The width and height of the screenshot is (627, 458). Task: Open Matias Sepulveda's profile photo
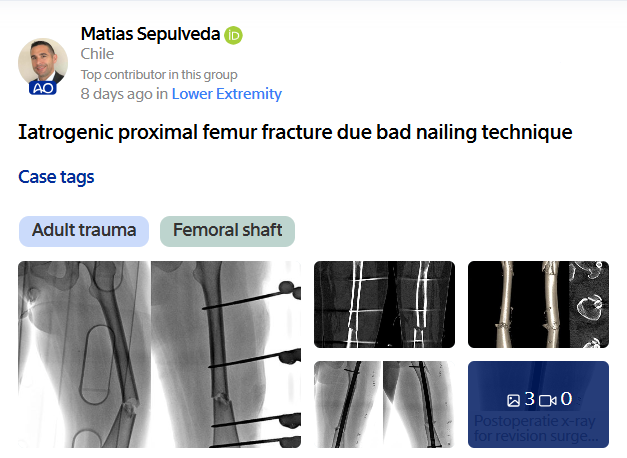click(x=43, y=63)
